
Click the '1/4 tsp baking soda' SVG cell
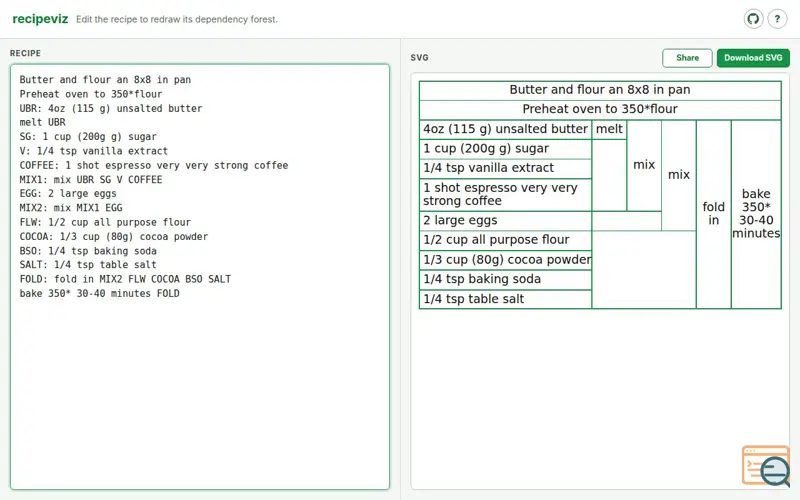point(506,280)
